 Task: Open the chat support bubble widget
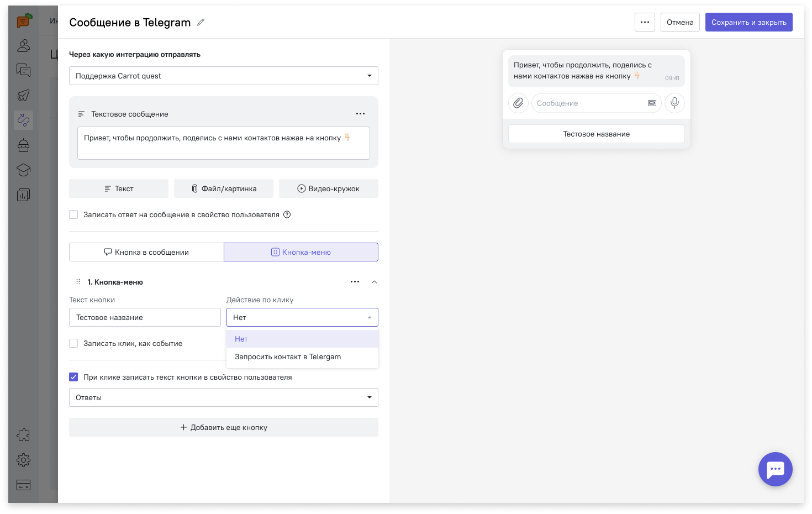[775, 469]
